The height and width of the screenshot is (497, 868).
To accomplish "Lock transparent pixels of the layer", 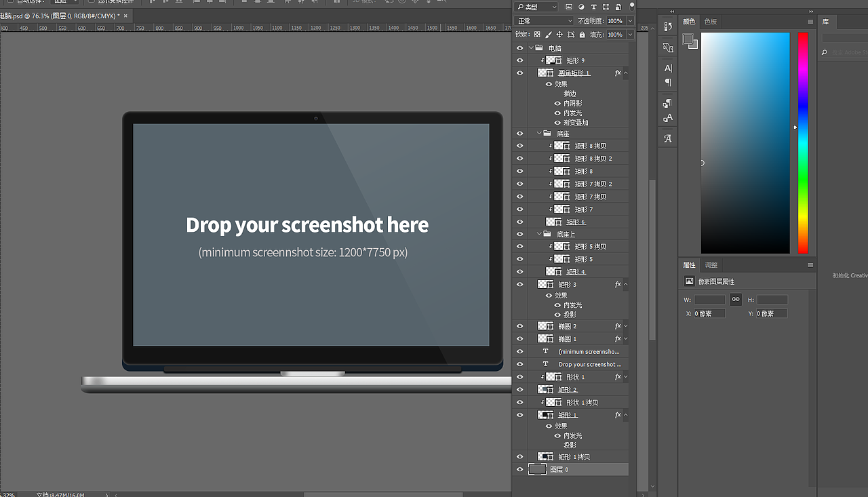I will click(x=537, y=35).
